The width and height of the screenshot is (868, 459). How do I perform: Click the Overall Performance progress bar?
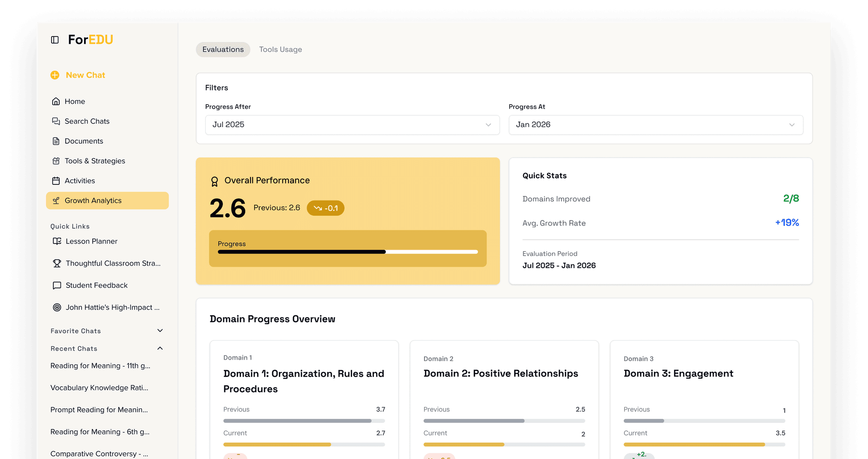pyautogui.click(x=348, y=252)
